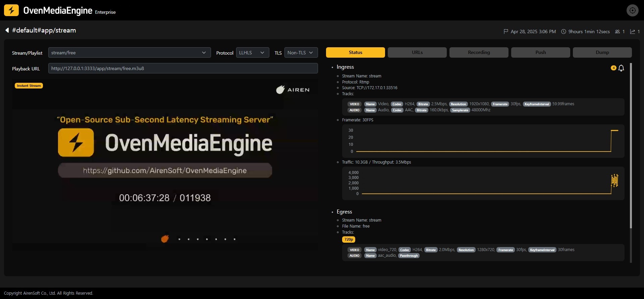Click the Enterprise edition label
644x299 pixels.
coord(105,12)
